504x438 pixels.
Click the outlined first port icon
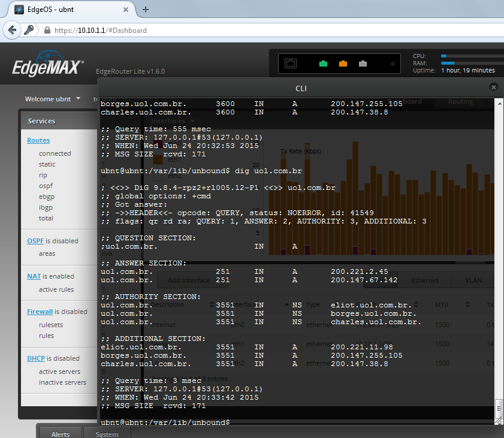[x=291, y=63]
